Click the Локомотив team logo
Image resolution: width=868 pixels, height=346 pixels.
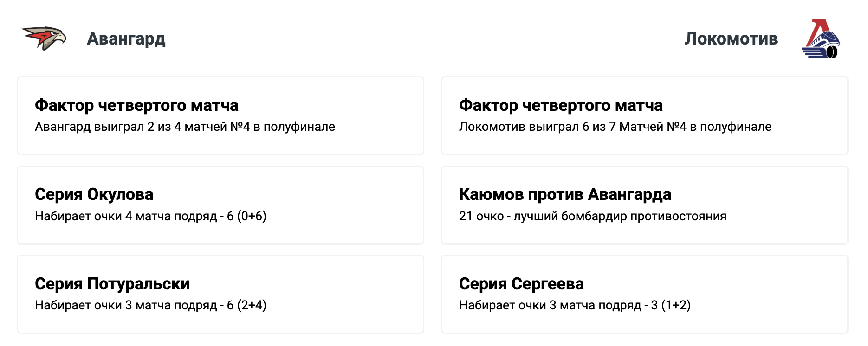point(821,38)
